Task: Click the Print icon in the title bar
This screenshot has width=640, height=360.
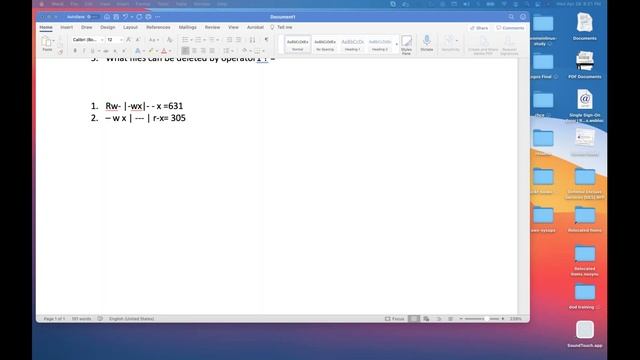Action: pyautogui.click(x=149, y=17)
